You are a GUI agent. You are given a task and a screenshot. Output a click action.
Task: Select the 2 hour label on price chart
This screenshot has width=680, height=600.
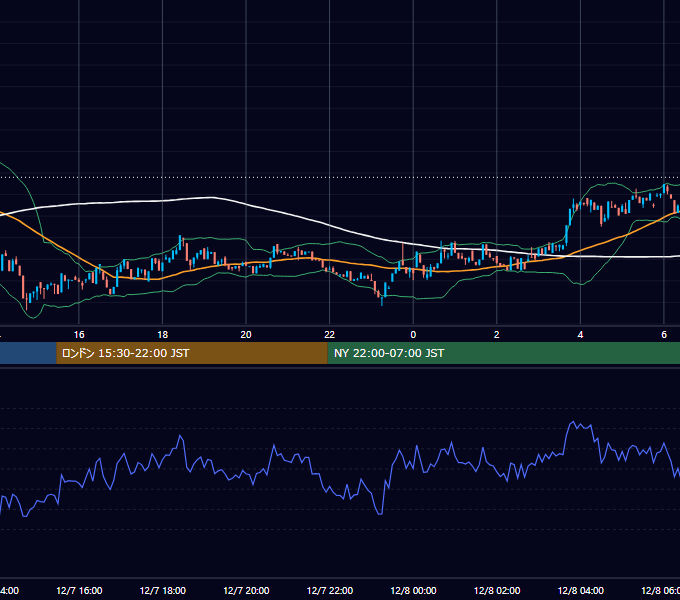tap(497, 335)
